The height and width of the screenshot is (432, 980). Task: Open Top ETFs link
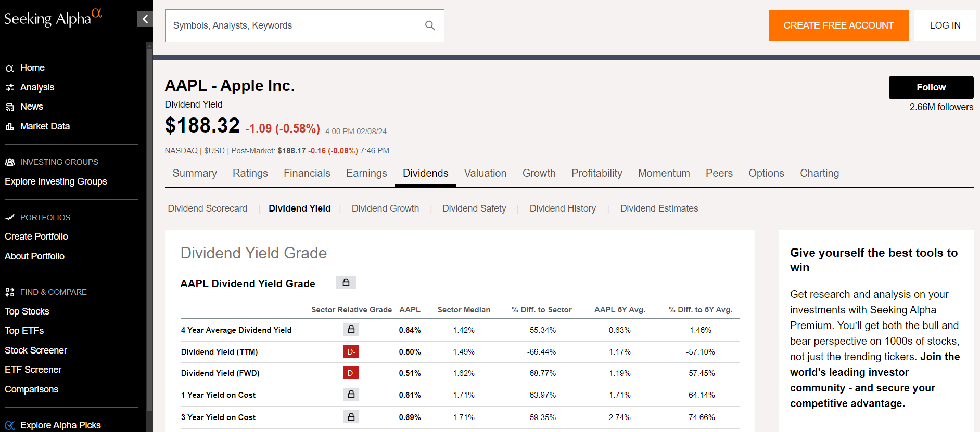[24, 331]
